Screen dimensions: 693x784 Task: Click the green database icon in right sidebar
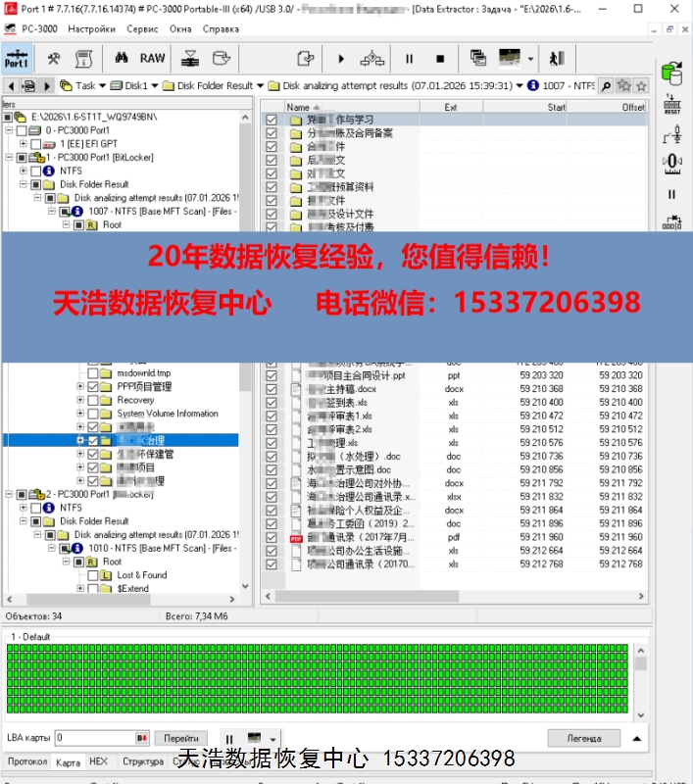click(x=671, y=72)
